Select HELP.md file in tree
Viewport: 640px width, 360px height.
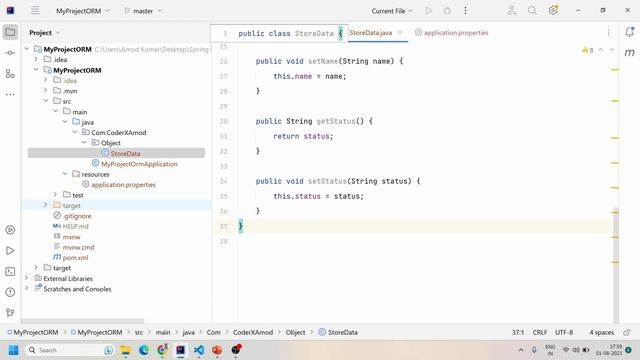76,226
